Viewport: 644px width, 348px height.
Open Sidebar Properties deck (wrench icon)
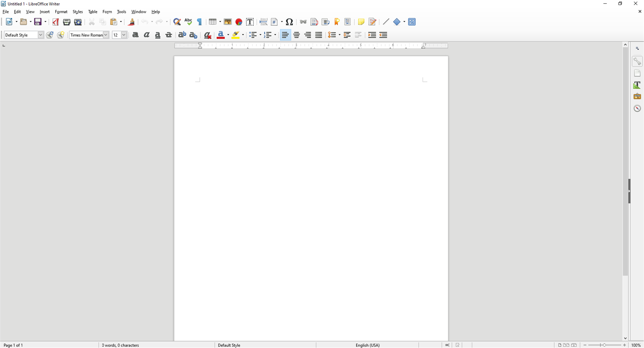[x=637, y=61]
